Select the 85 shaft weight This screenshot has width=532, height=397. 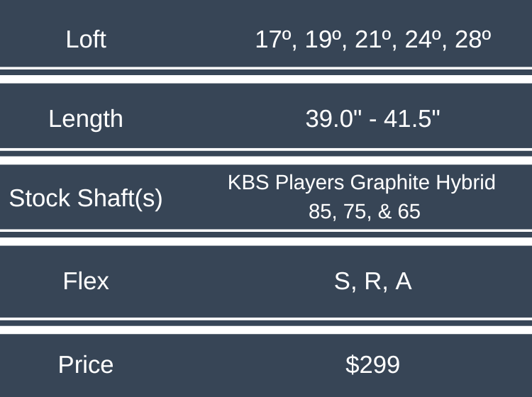coord(322,211)
